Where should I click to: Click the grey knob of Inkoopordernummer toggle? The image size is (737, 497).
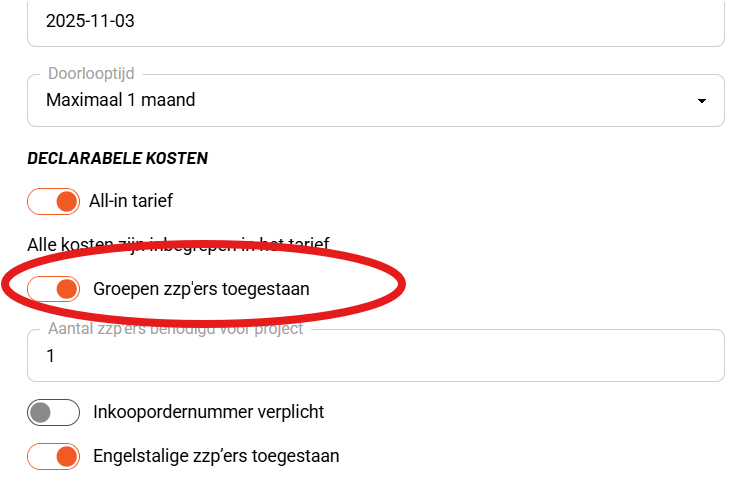41,412
